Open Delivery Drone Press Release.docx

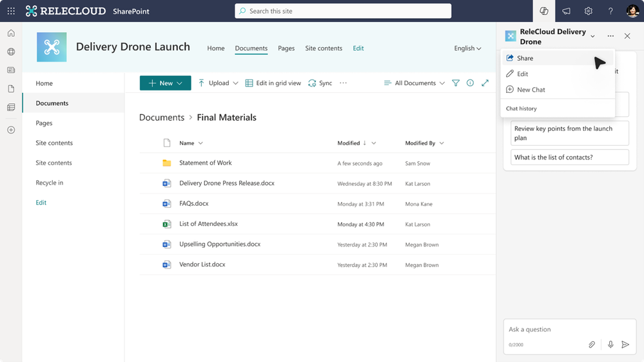tap(227, 183)
